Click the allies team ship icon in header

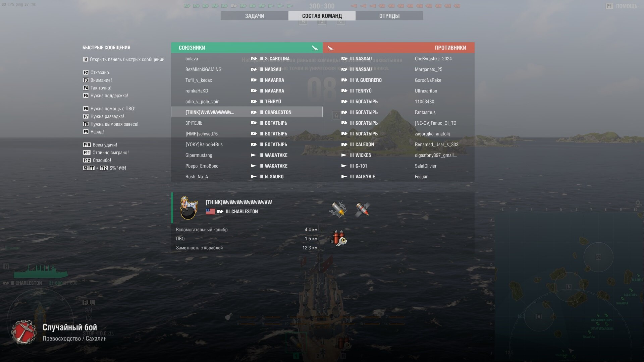315,48
